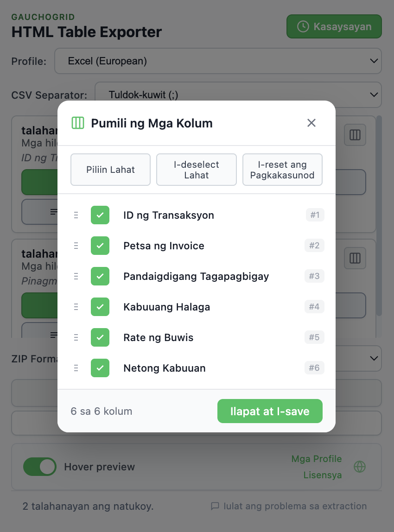Click the speech bubble icon beside the report link
Viewport: 394px width, 532px height.
coord(215,506)
